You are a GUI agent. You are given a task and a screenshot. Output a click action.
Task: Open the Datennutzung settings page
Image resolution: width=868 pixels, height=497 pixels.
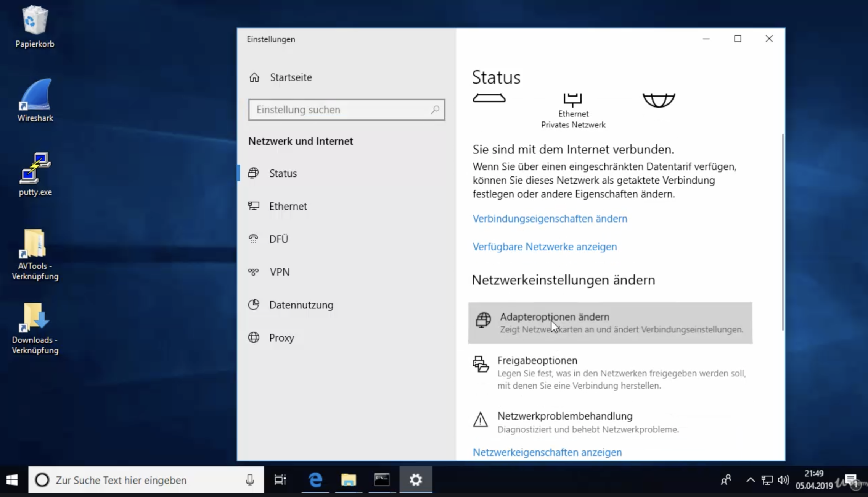pos(346,305)
